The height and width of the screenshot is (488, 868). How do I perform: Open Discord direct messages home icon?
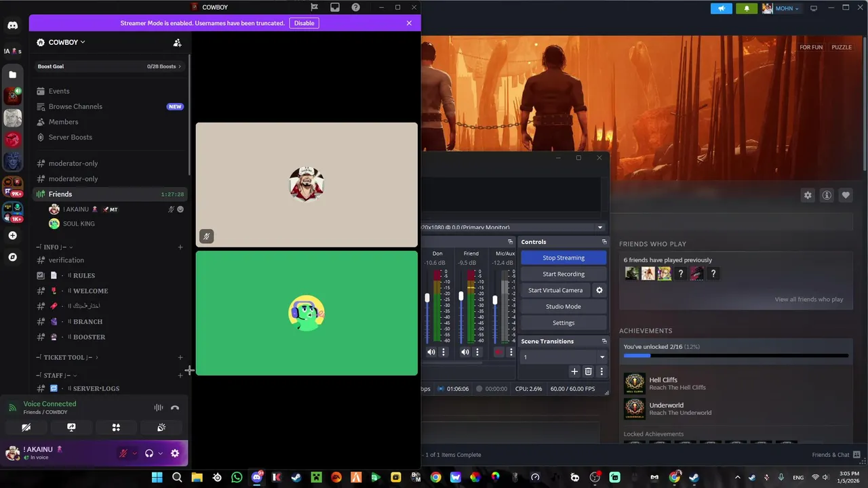pos(13,25)
